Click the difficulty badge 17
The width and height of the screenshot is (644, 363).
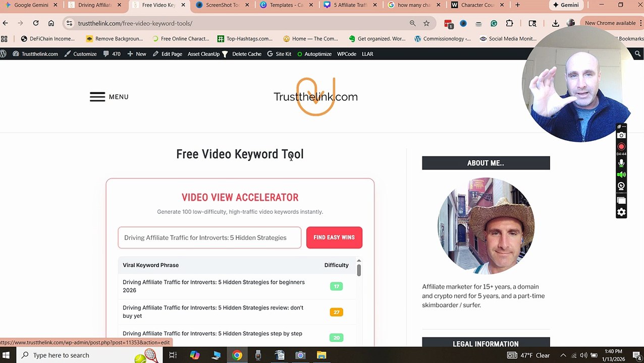point(336,286)
